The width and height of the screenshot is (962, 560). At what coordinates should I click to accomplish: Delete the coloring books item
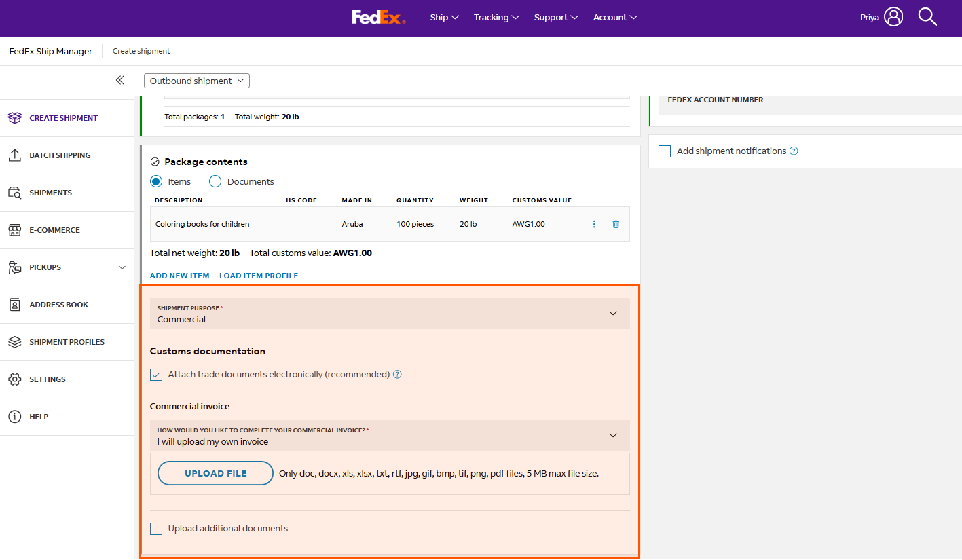[616, 224]
